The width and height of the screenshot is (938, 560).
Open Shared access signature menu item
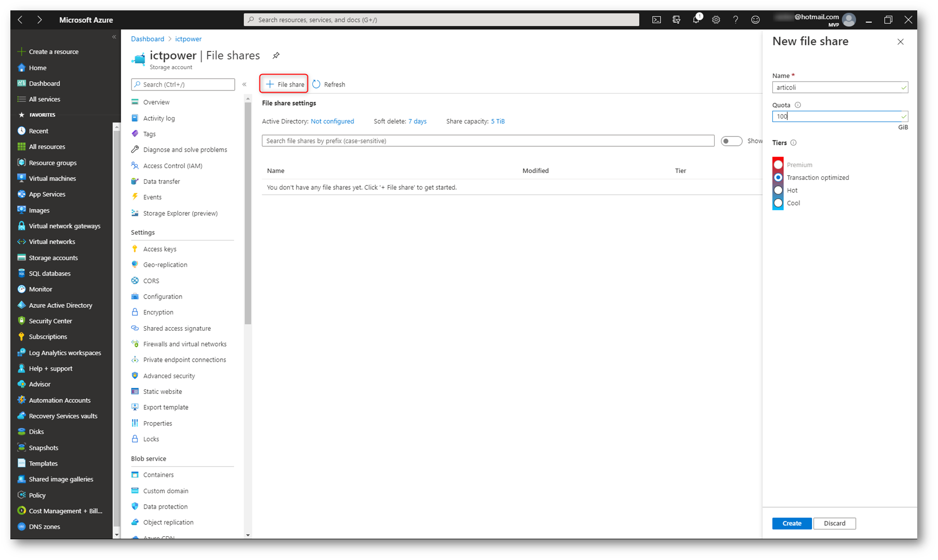177,328
